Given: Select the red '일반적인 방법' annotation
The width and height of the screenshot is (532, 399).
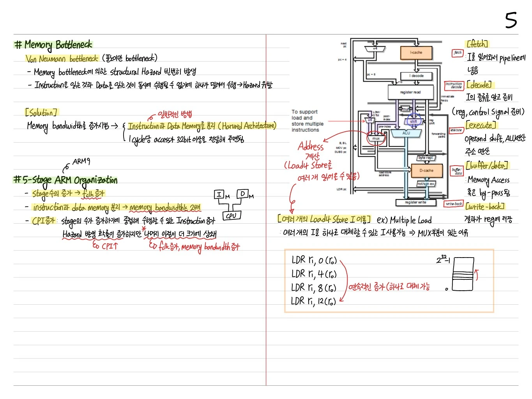Looking at the screenshot, I should [x=174, y=114].
